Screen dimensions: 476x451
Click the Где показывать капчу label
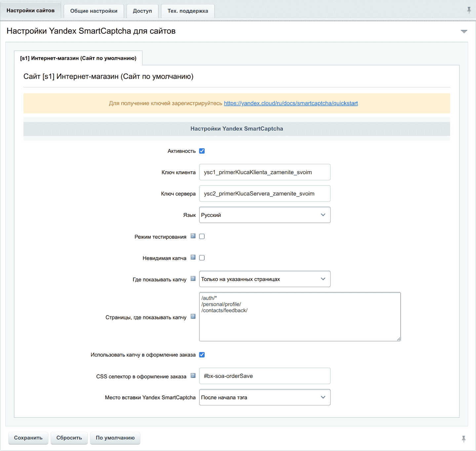pyautogui.click(x=160, y=280)
